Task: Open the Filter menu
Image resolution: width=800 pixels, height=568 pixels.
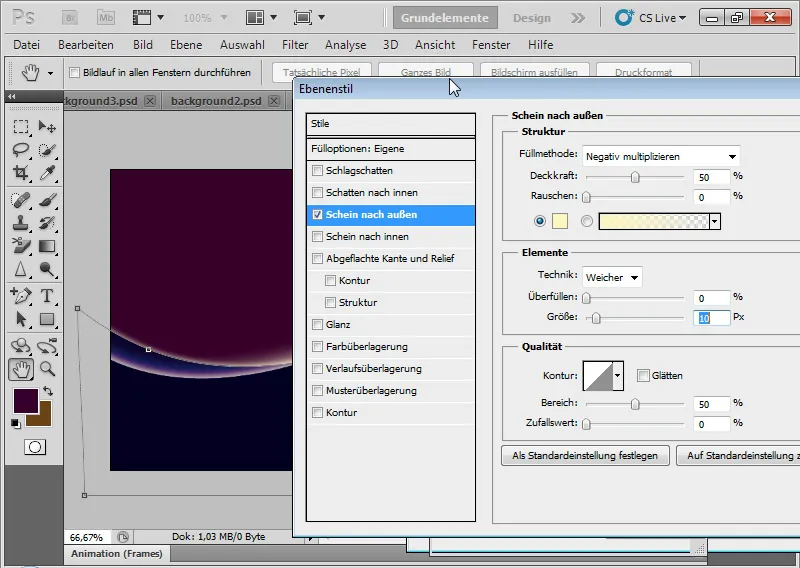Action: tap(295, 45)
